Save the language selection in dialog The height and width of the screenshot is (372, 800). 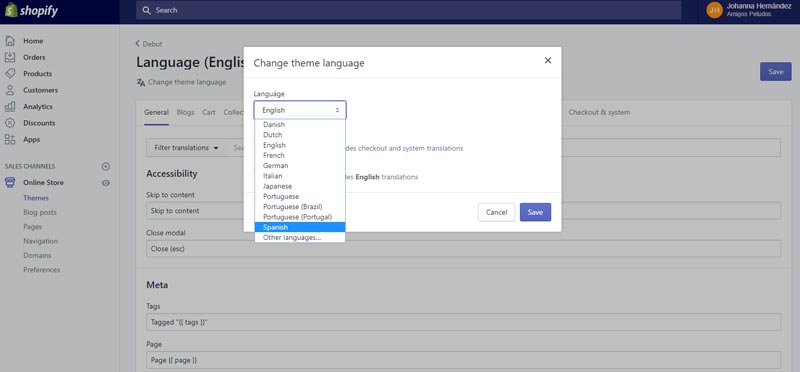[535, 212]
